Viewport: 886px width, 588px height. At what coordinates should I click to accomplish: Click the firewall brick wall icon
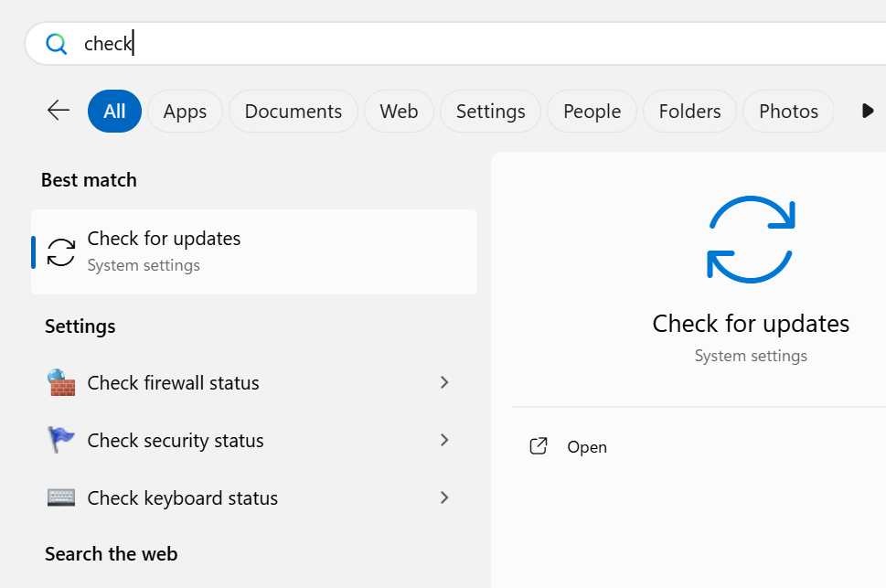click(61, 382)
